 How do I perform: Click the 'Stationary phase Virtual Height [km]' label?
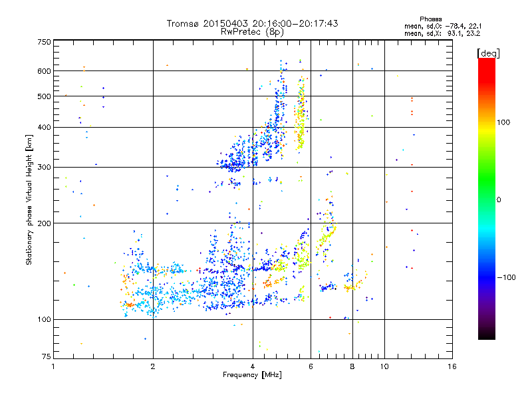[x=29, y=200]
